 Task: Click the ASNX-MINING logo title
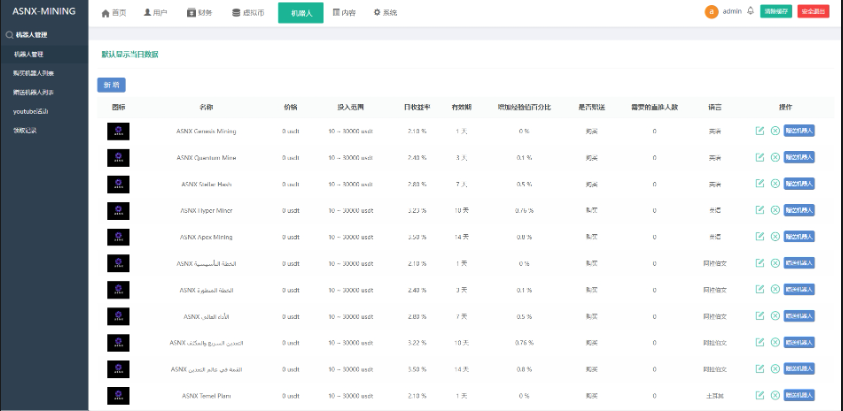point(44,11)
